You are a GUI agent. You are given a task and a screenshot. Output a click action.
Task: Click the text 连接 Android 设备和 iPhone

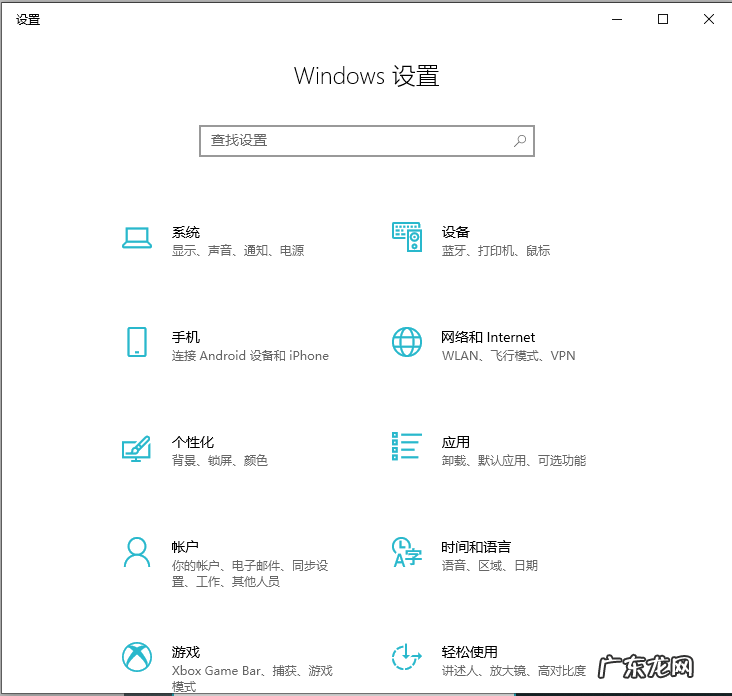point(250,356)
